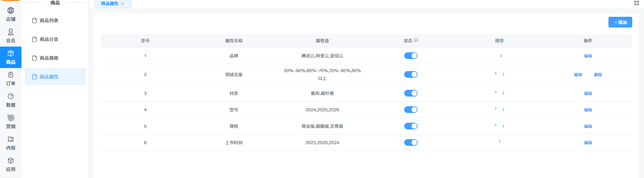Select the 2024,2025,2026 value cell
This screenshot has height=178, width=644.
coord(322,110)
